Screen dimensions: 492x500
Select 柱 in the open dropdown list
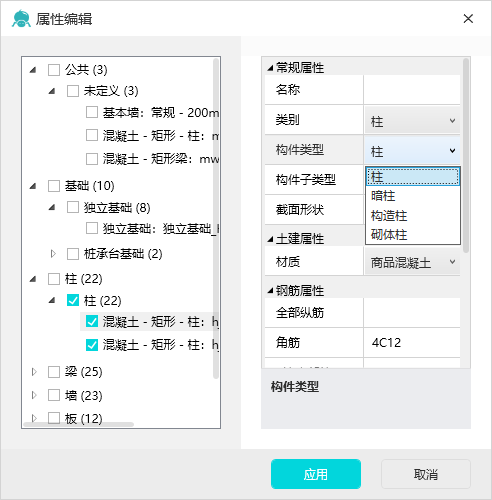click(x=413, y=176)
